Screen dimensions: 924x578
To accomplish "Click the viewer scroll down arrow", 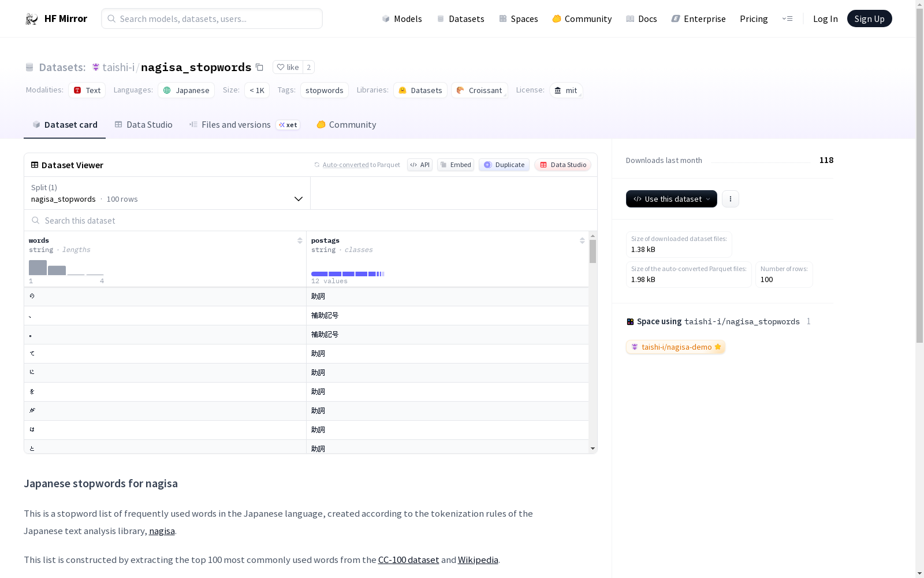I will coord(593,449).
